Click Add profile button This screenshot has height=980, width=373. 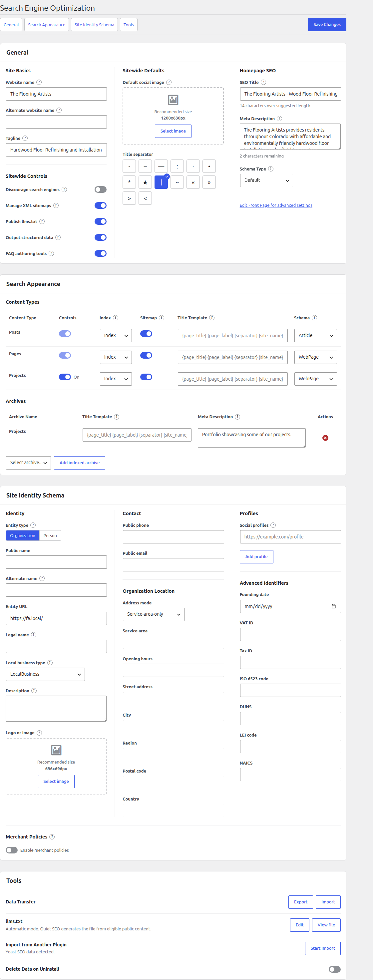click(256, 556)
